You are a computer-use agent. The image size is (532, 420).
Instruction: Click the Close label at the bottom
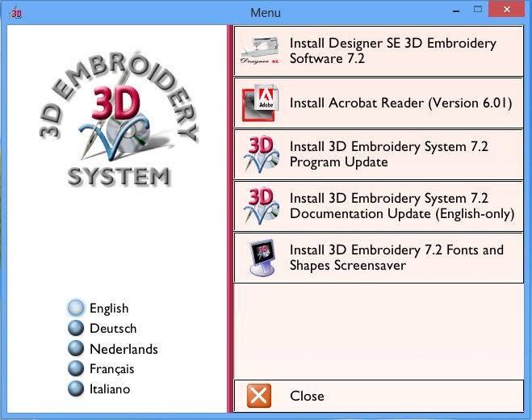coord(307,396)
